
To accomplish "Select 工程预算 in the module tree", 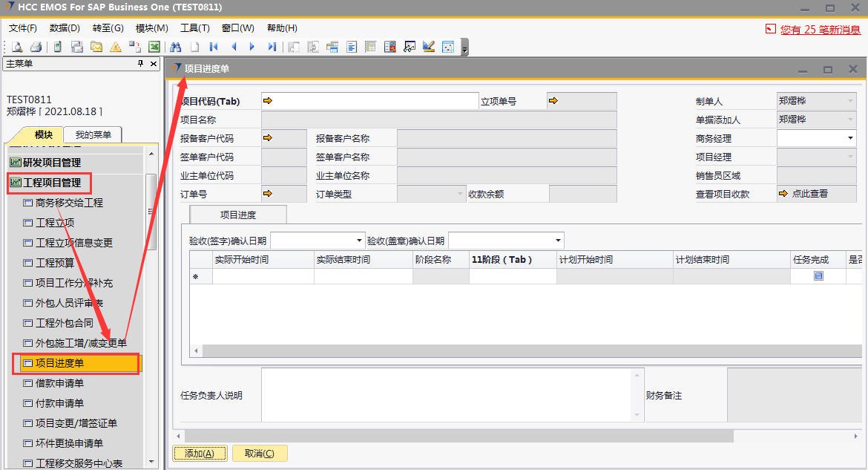I will 55,263.
